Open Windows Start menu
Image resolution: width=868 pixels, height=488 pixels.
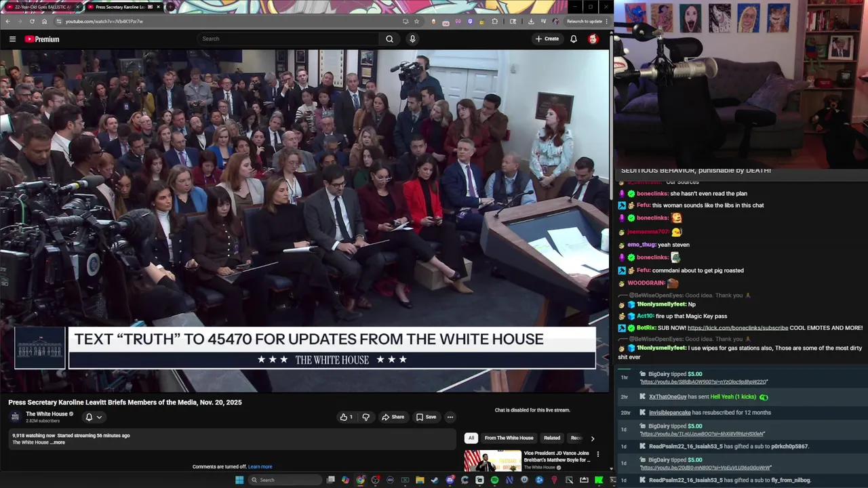coord(239,480)
